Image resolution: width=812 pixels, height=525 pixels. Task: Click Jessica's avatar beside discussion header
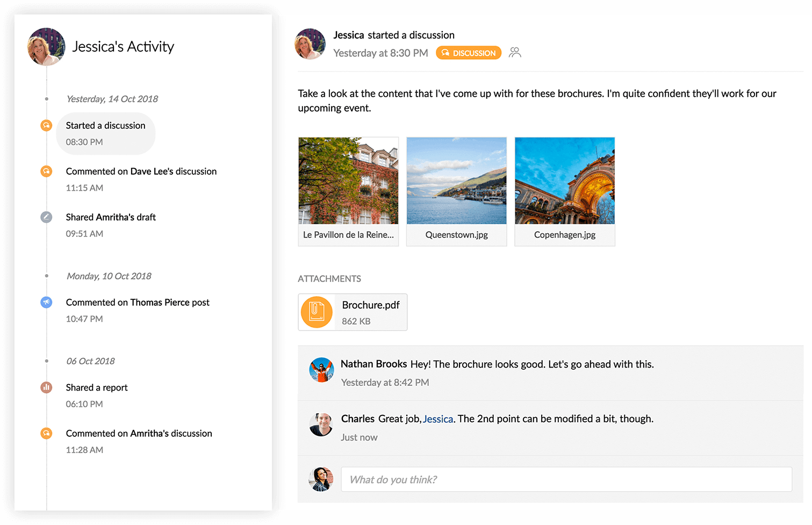pos(310,44)
